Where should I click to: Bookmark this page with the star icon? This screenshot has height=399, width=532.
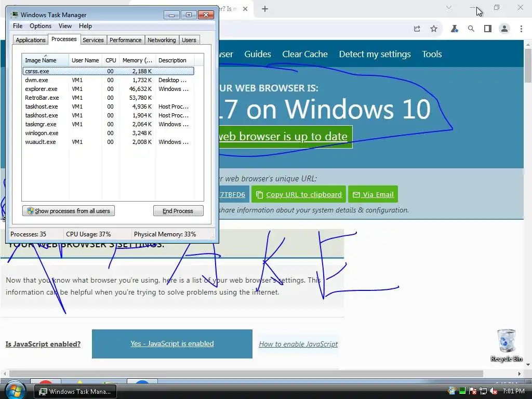434,29
